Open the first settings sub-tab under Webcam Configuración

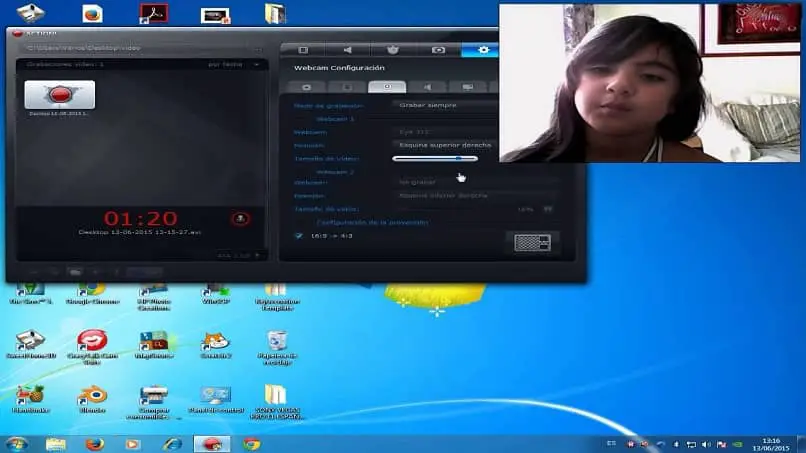click(x=306, y=87)
